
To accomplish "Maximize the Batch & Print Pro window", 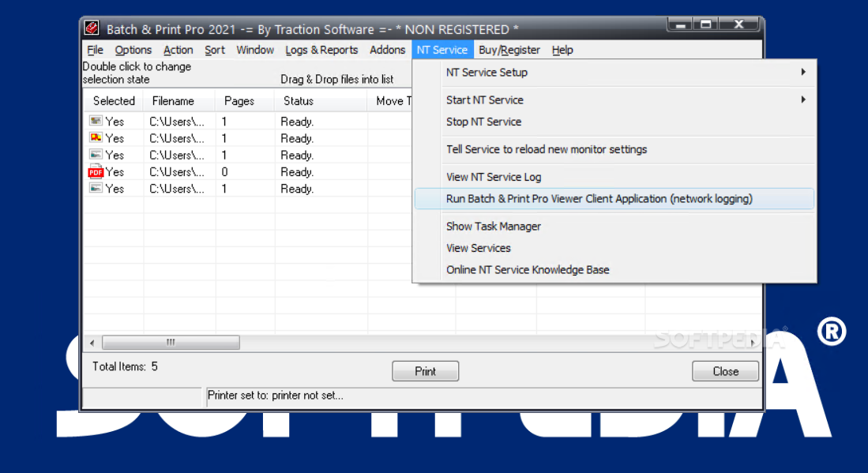I will pyautogui.click(x=705, y=24).
